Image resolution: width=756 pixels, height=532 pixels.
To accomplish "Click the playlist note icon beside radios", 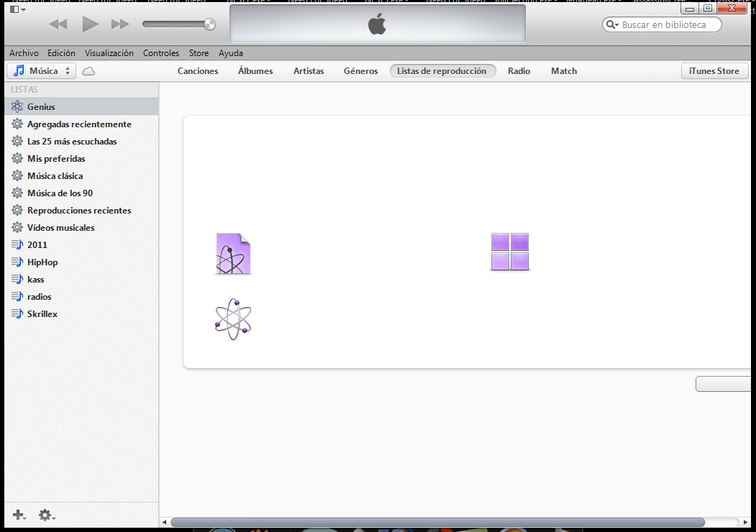I will pyautogui.click(x=17, y=297).
